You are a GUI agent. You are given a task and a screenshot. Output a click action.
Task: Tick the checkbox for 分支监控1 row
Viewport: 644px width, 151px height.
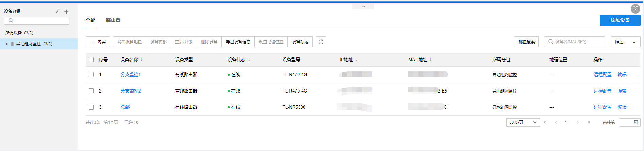click(x=91, y=74)
